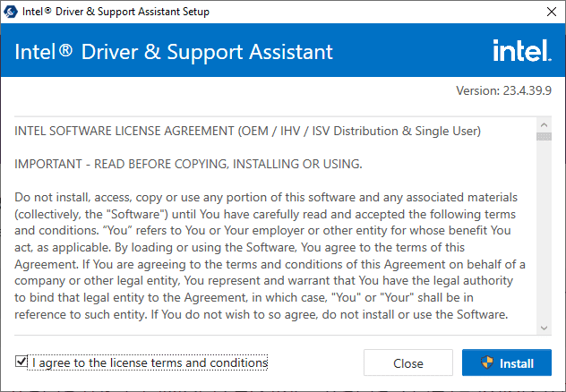566x392 pixels.
Task: Click the Intel app icon in title bar
Action: pos(12,12)
